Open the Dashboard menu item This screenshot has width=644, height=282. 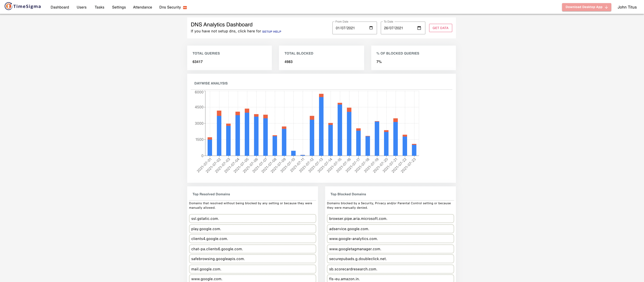[60, 7]
